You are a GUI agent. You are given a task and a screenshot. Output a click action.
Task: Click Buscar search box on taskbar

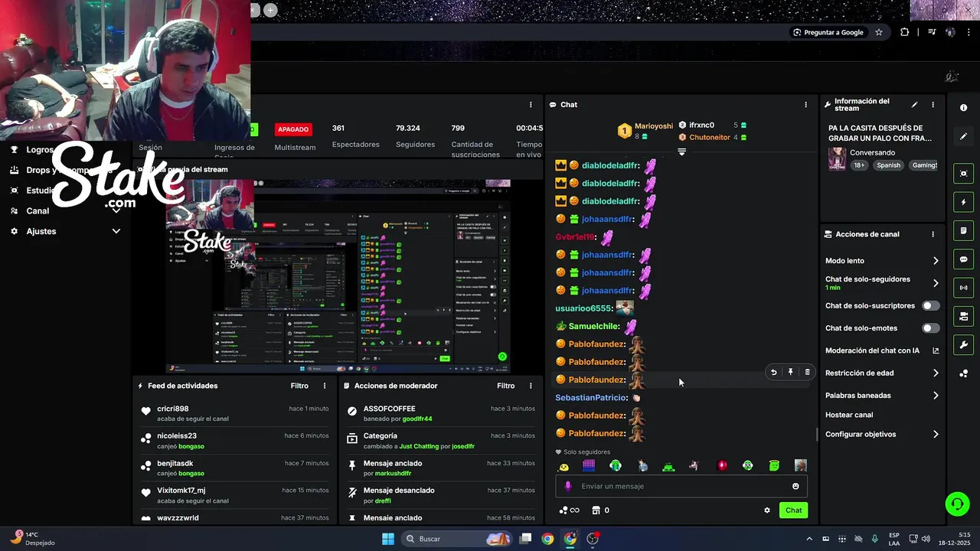click(458, 539)
